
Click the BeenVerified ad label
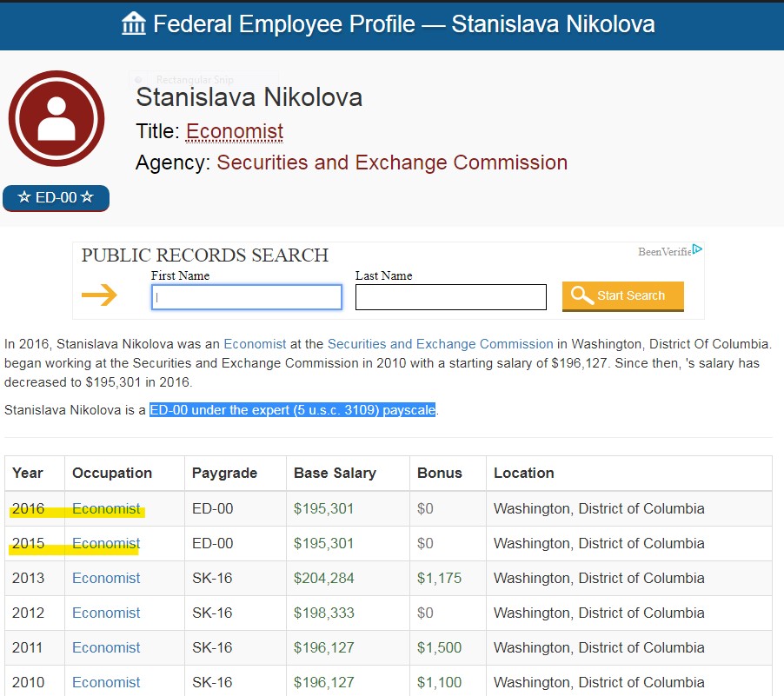[x=664, y=252]
